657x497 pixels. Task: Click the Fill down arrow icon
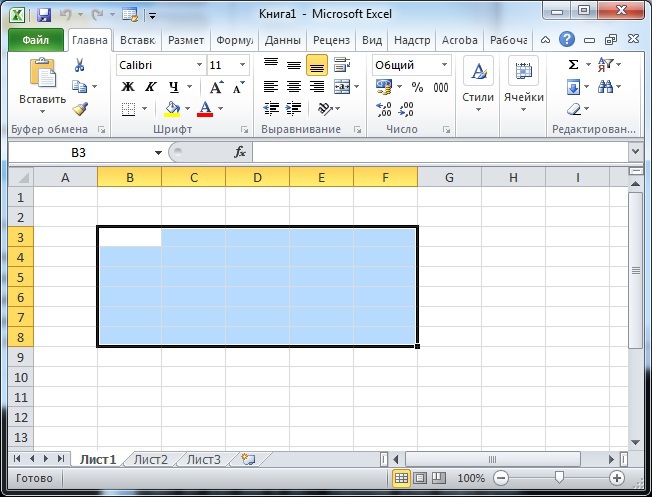(x=573, y=87)
